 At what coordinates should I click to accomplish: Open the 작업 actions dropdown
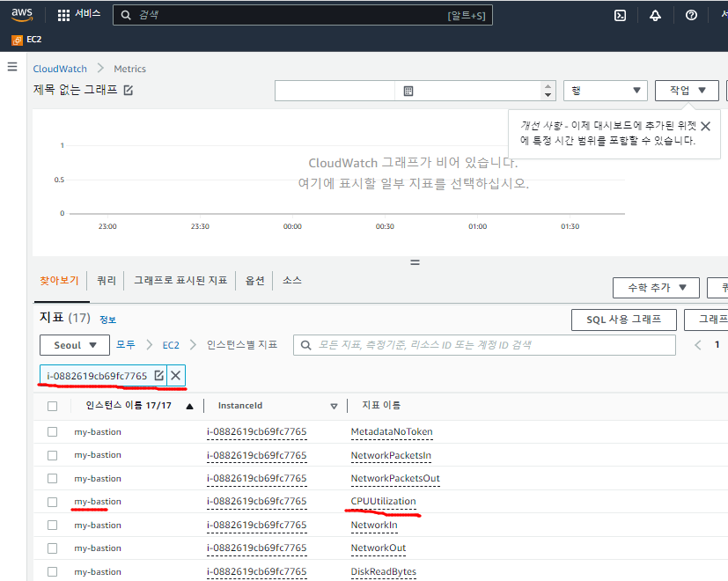(687, 91)
